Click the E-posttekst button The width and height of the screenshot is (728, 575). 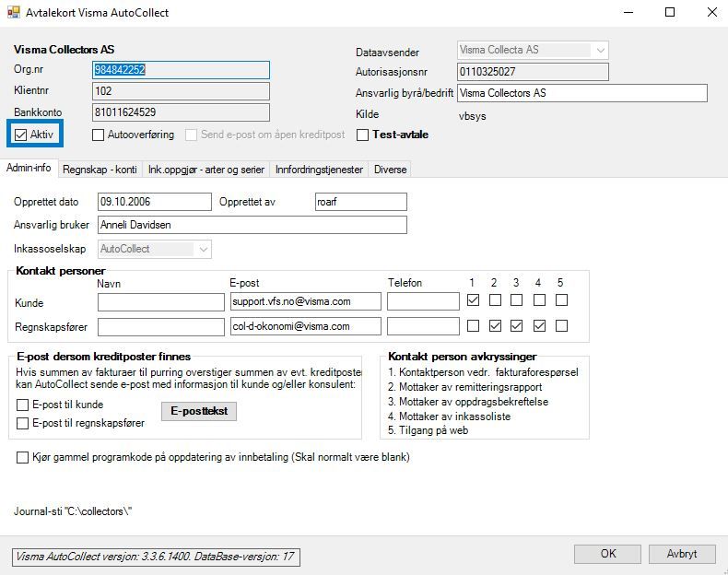pyautogui.click(x=199, y=411)
